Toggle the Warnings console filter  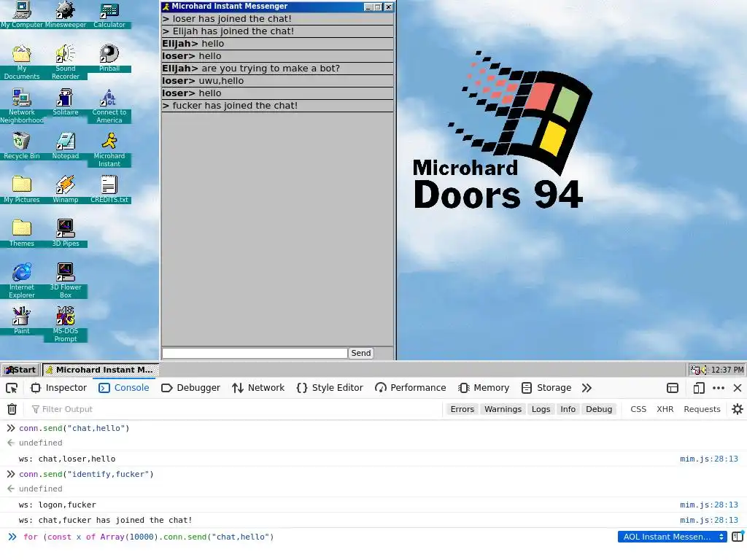(503, 409)
